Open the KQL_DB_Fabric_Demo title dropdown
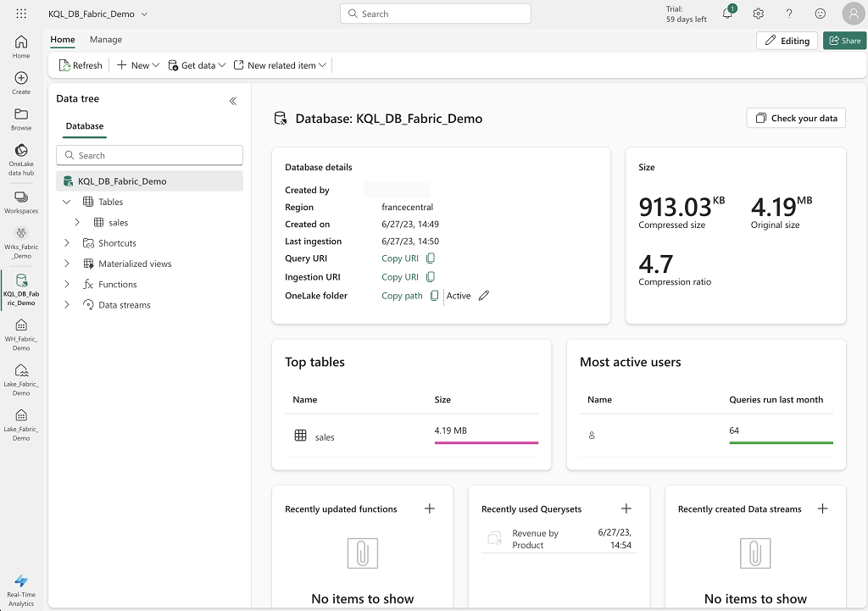Screen dimensions: 868x611 point(144,14)
